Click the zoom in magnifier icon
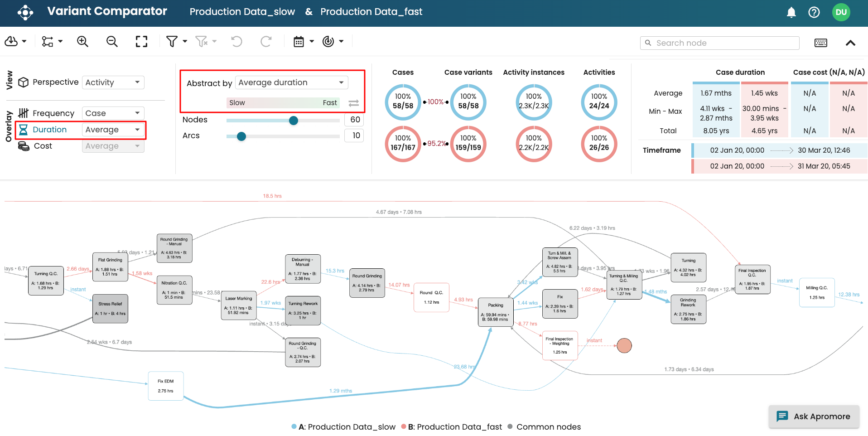 tap(82, 42)
